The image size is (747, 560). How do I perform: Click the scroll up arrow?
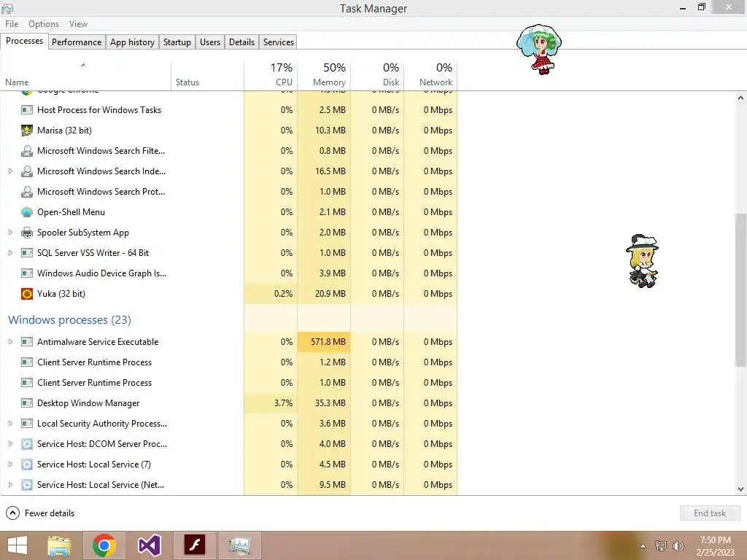(x=740, y=98)
